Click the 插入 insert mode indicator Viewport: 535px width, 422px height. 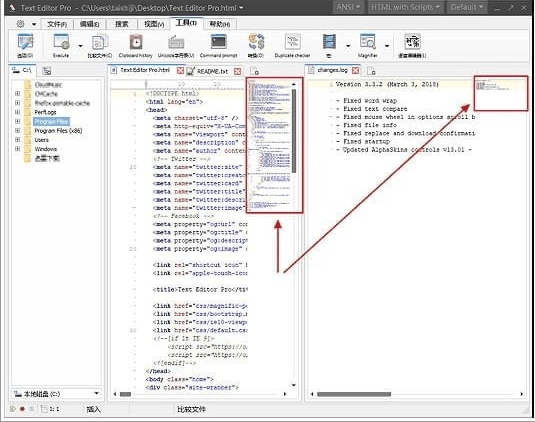(93, 409)
